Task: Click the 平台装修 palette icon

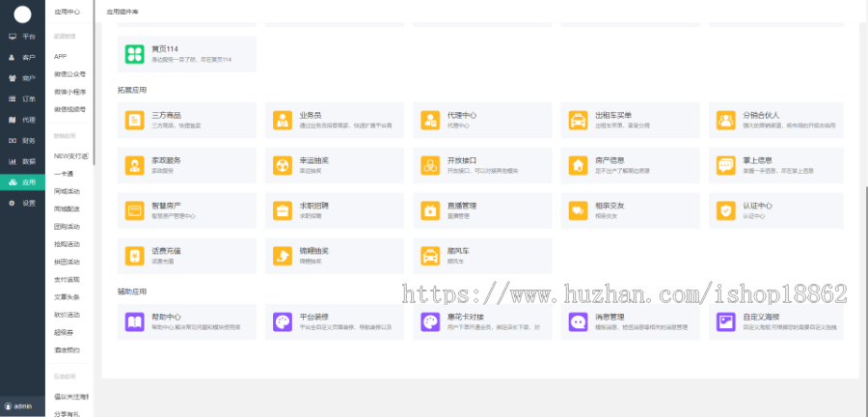Action: pyautogui.click(x=283, y=321)
